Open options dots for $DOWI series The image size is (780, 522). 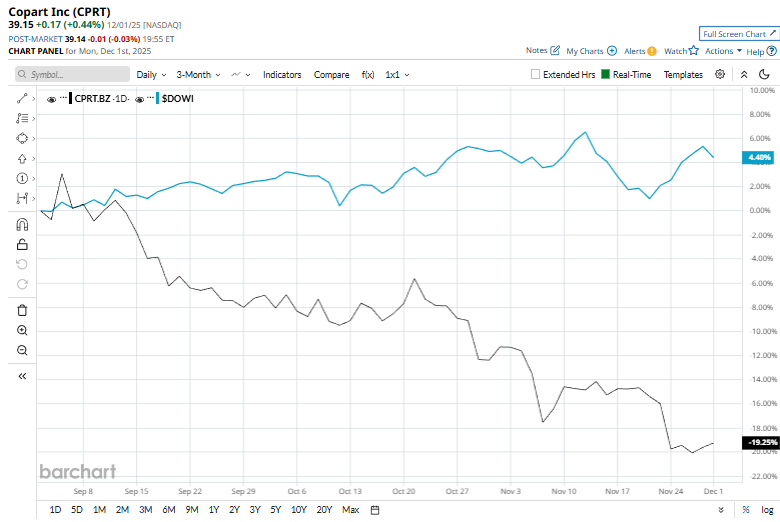click(x=151, y=98)
